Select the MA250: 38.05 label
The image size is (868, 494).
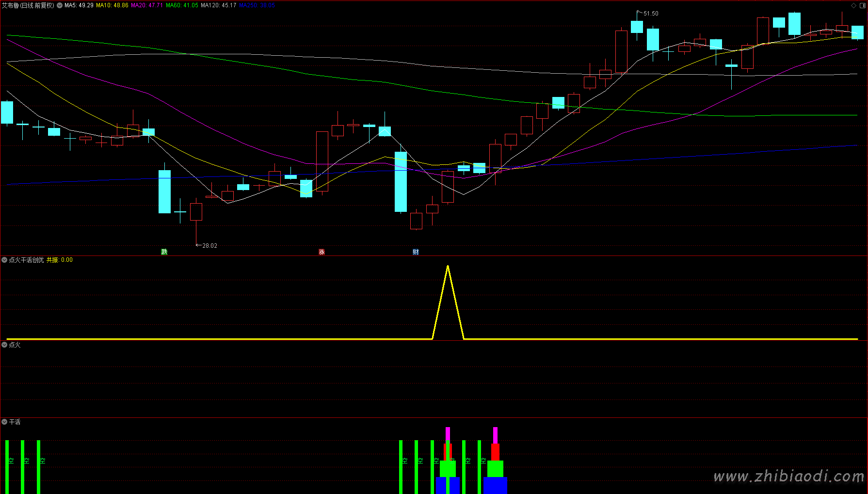257,5
